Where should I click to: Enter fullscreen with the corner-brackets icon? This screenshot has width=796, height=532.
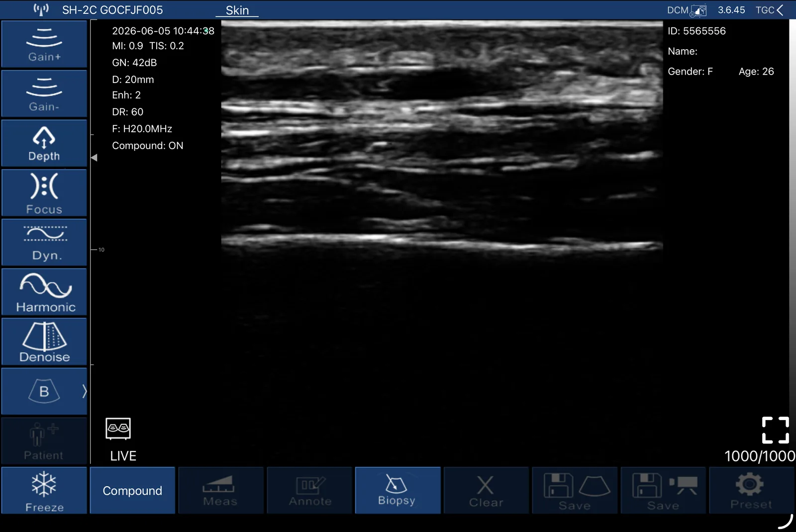pos(775,430)
